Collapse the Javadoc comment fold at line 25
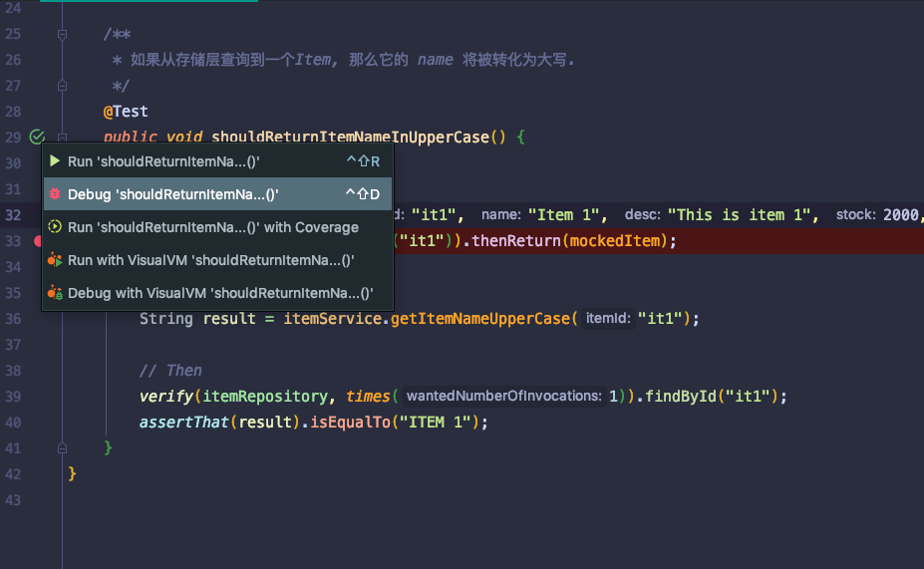This screenshot has width=924, height=569. pos(62,34)
